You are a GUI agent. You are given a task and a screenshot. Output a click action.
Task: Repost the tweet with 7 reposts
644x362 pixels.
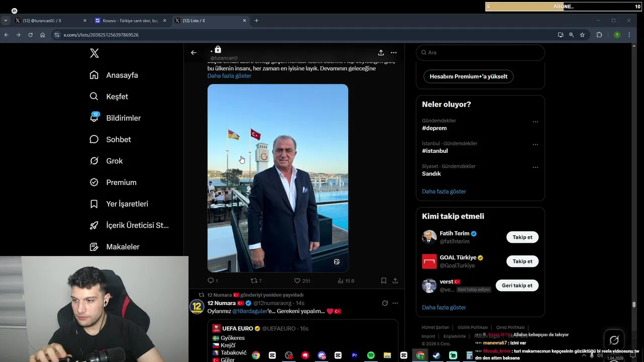[256, 281]
